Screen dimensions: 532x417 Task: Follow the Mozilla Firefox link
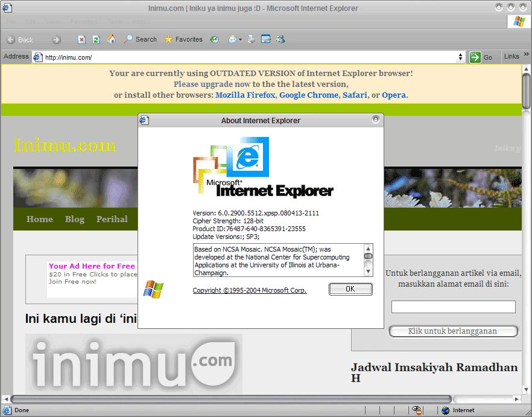click(x=245, y=95)
